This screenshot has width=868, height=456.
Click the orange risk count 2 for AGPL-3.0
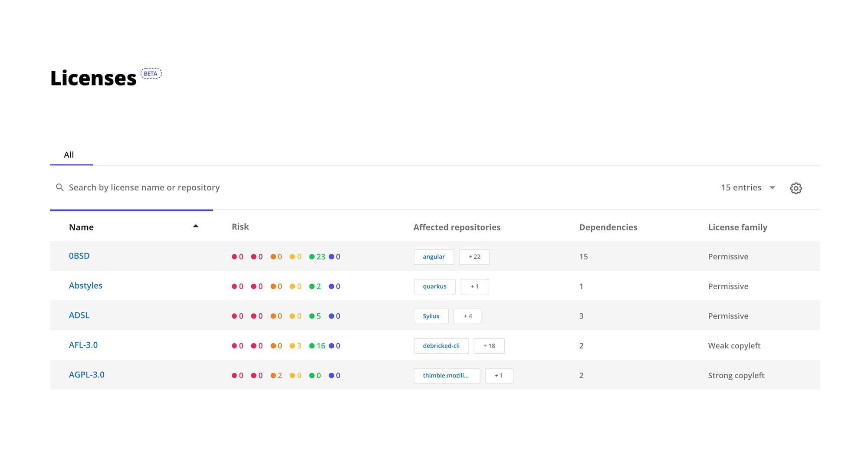276,376
